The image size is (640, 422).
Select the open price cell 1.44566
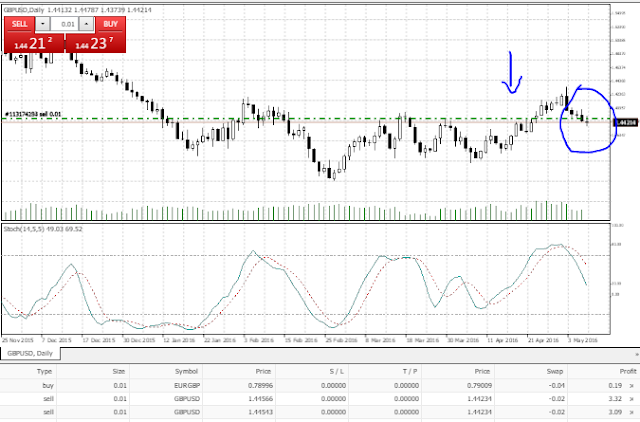coord(260,399)
